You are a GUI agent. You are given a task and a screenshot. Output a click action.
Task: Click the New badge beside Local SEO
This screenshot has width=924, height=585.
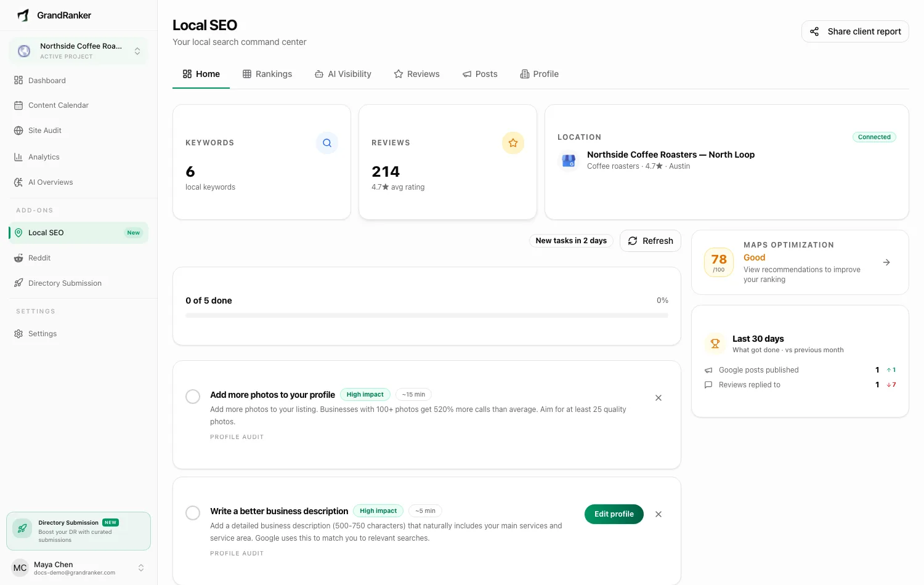pos(134,233)
